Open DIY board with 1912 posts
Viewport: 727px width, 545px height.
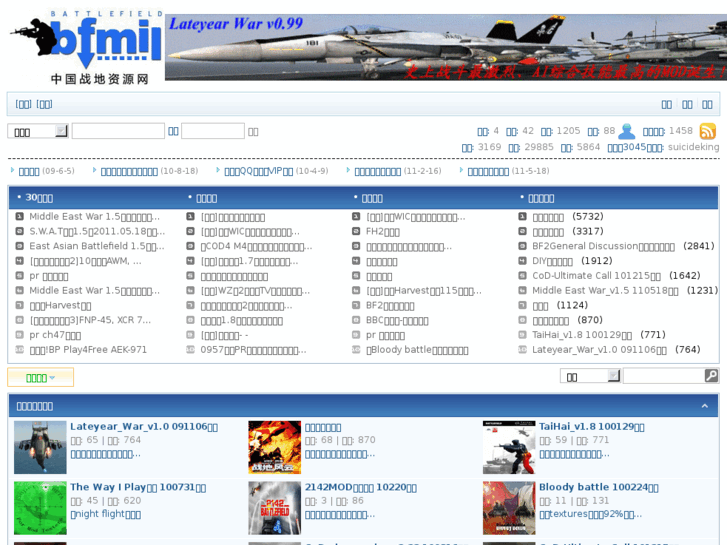point(552,261)
